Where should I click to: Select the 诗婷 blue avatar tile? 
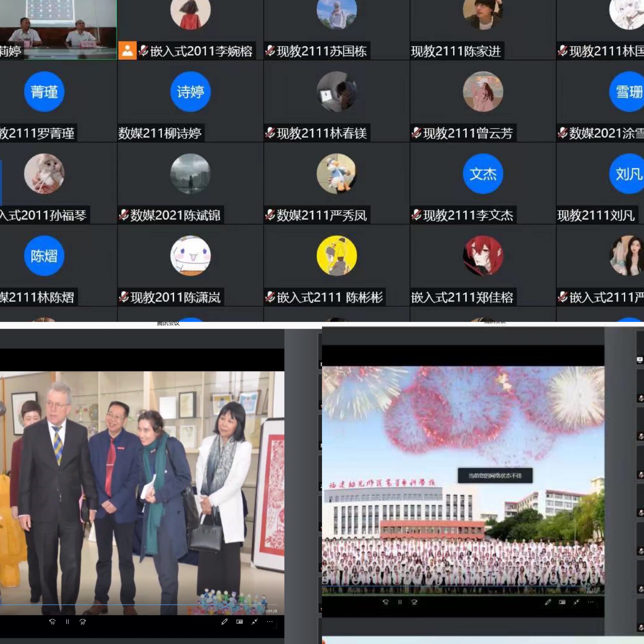pos(190,92)
